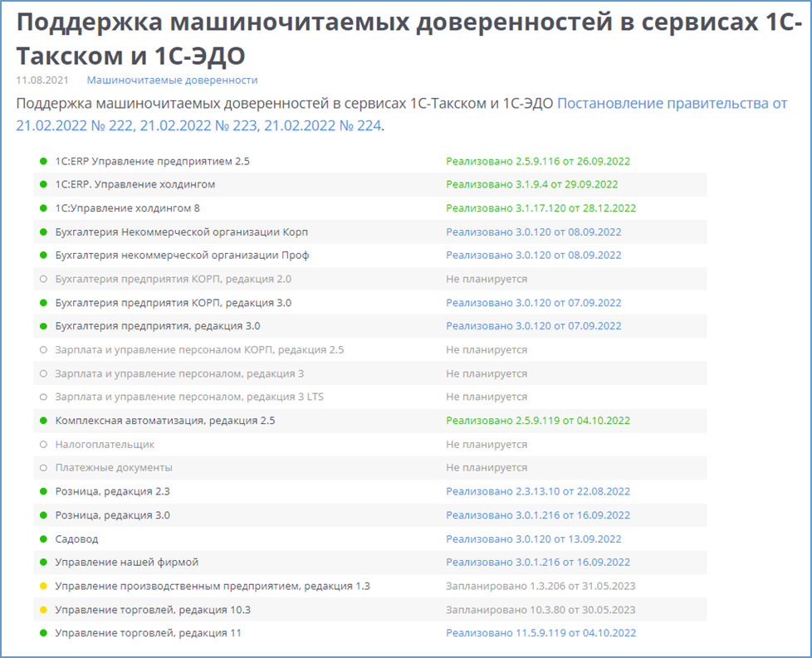
Task: Click status Запланировано 10.3.80 от 30.05.2023
Action: pyautogui.click(x=541, y=610)
